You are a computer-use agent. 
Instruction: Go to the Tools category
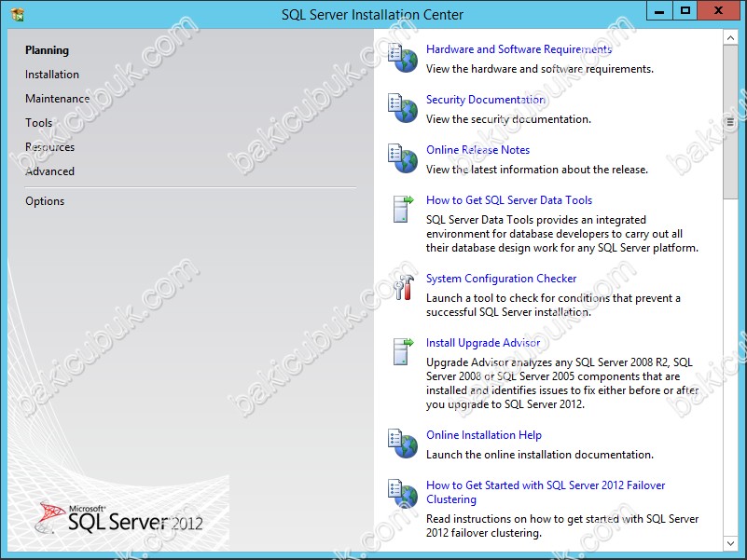point(38,123)
